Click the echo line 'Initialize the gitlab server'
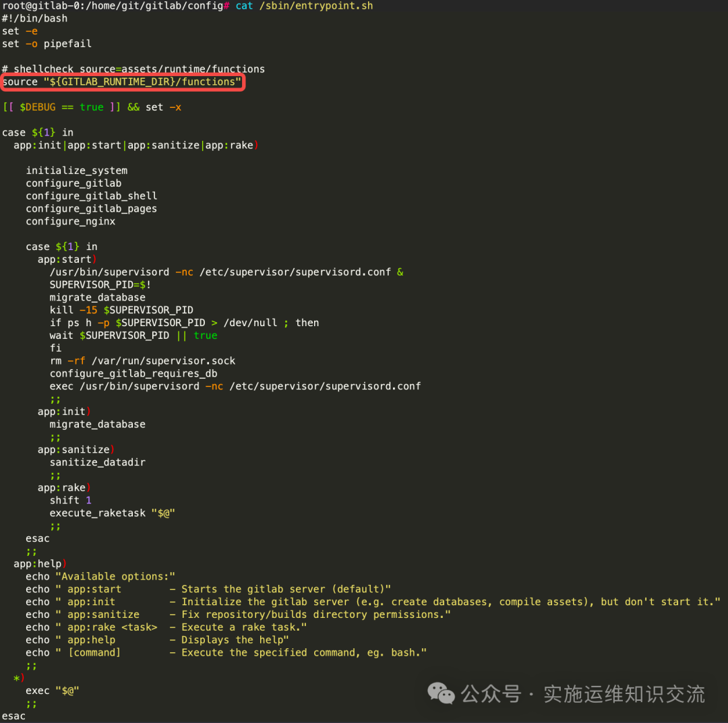 tap(373, 602)
